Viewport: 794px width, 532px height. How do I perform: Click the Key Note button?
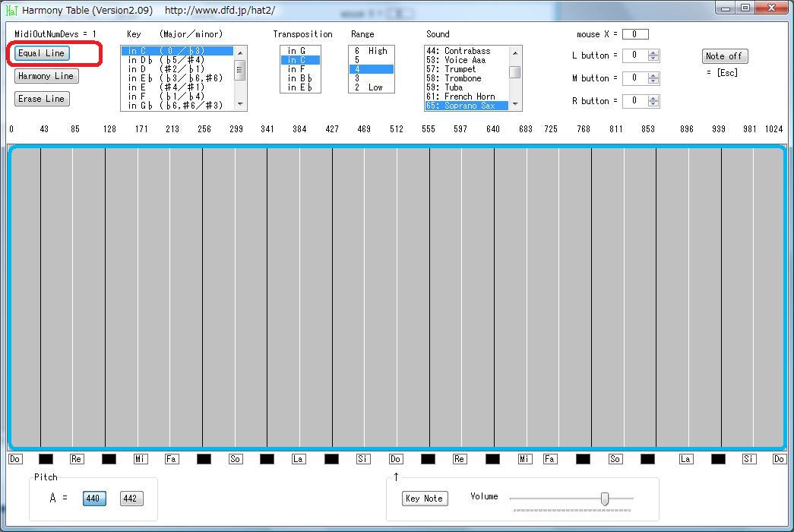pyautogui.click(x=425, y=499)
